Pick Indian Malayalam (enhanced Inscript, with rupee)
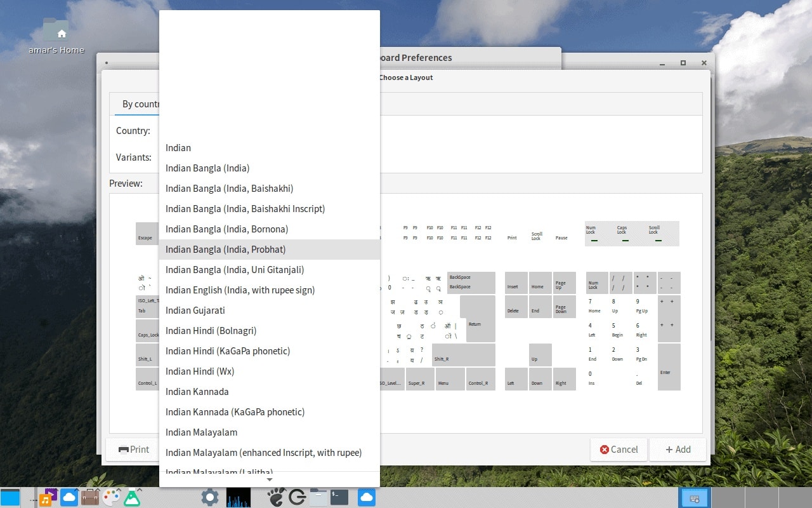Image resolution: width=812 pixels, height=508 pixels. click(270, 453)
